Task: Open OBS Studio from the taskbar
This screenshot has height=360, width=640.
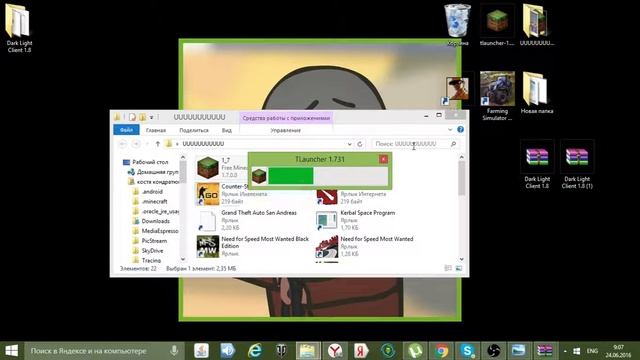Action: point(493,351)
